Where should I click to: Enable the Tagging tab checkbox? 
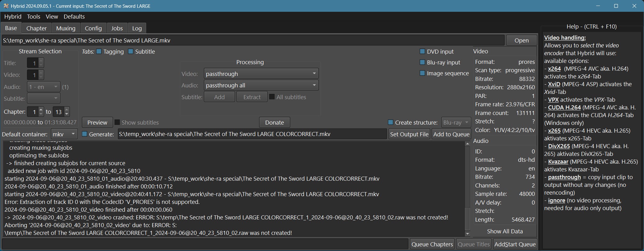pyautogui.click(x=99, y=51)
